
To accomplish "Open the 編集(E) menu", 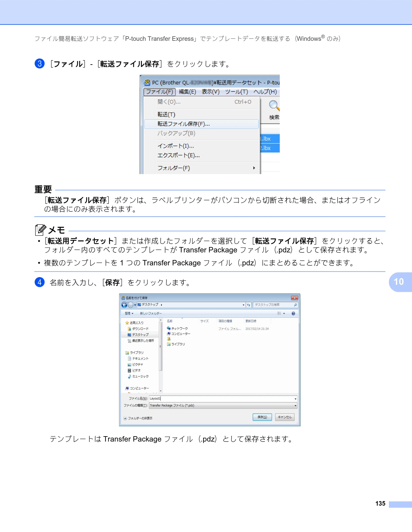I will pos(187,92).
